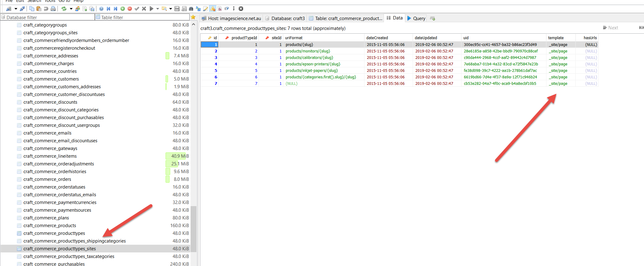The height and width of the screenshot is (266, 644).
Task: Open the user manager icon
Action: point(78,9)
